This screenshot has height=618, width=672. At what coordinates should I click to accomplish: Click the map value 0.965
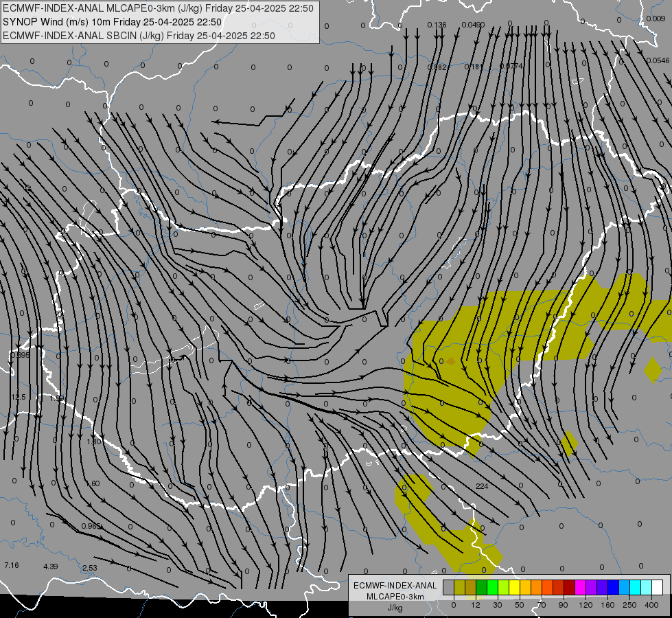pyautogui.click(x=91, y=526)
